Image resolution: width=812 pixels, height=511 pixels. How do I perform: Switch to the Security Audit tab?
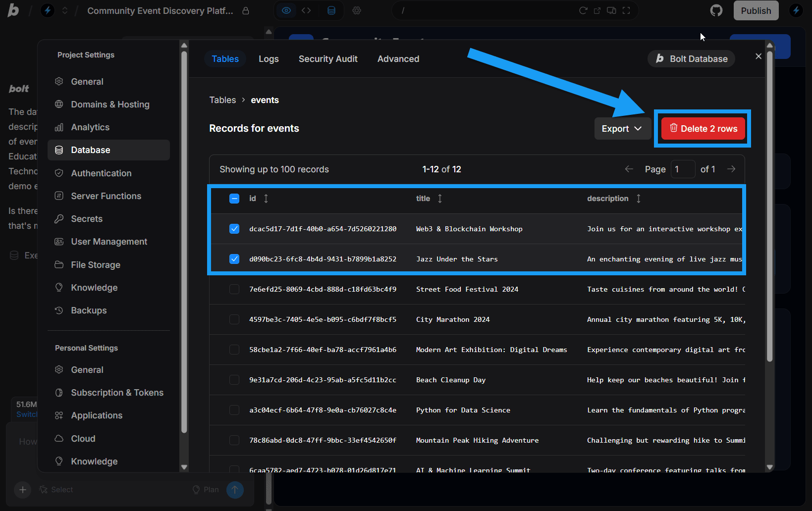click(328, 58)
